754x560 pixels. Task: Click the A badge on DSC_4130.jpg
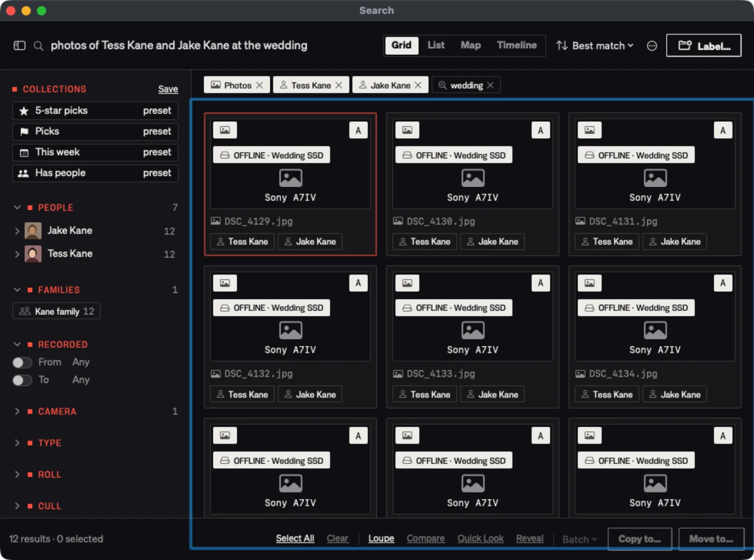coord(541,130)
